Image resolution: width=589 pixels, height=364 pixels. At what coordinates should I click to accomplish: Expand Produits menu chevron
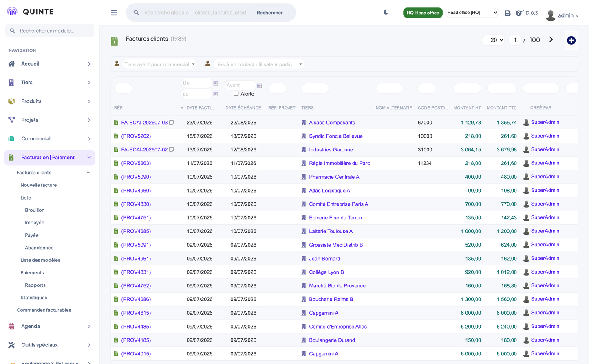(89, 101)
